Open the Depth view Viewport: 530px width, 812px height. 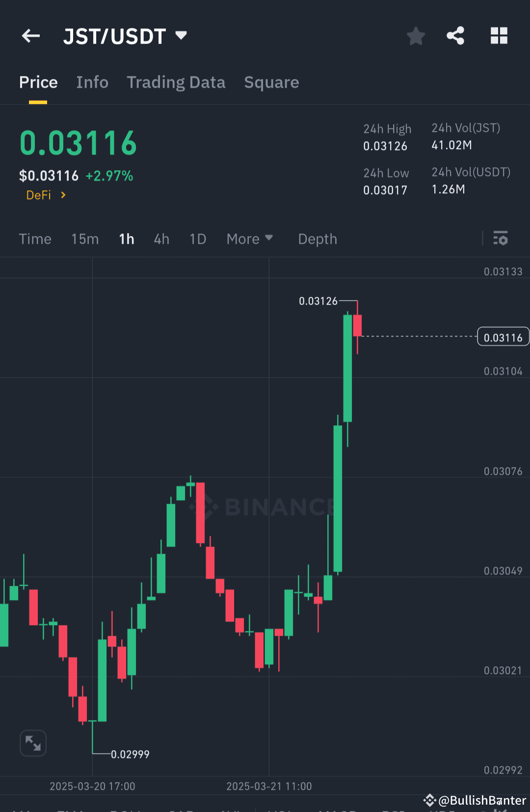[x=317, y=239]
